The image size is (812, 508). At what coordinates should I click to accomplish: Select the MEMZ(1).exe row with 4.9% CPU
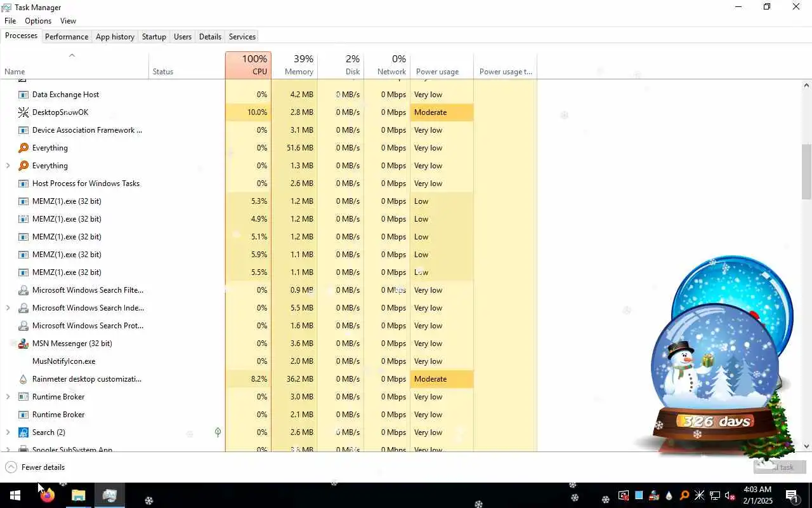268,219
